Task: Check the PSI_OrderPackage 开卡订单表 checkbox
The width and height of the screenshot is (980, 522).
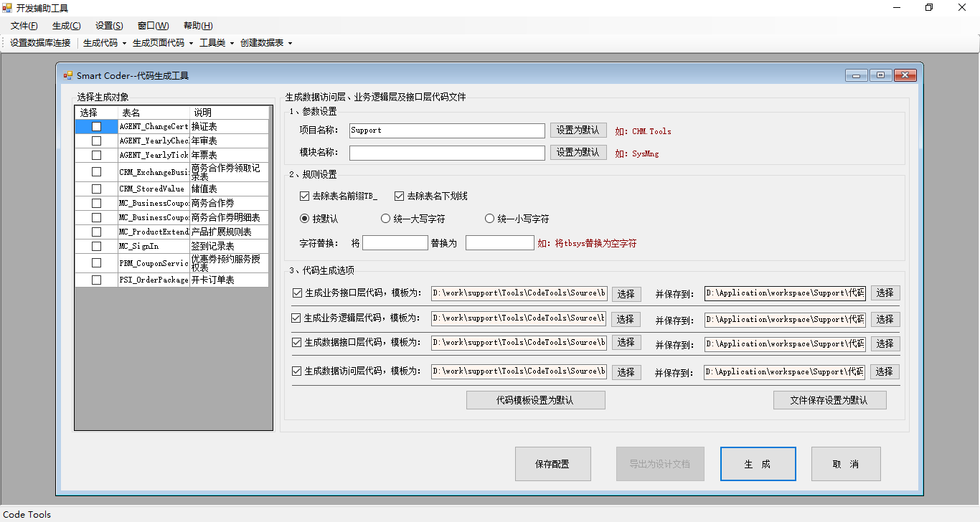Action: coord(96,280)
